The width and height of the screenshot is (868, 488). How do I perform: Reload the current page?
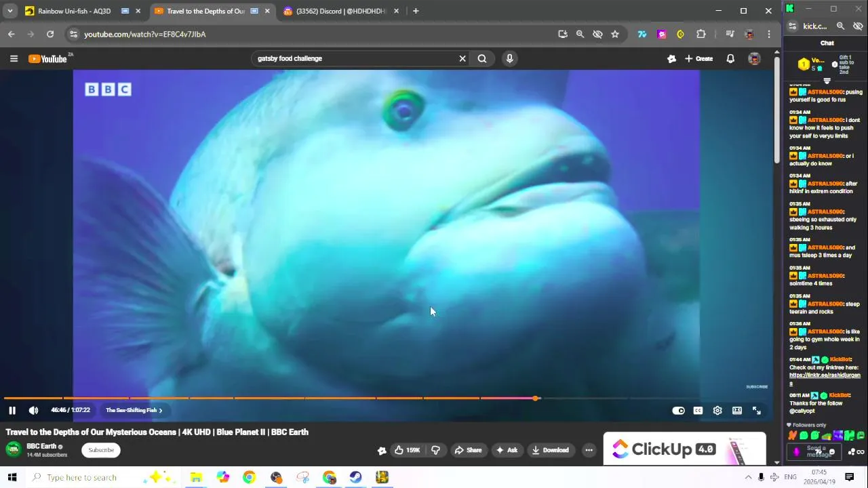pos(50,34)
